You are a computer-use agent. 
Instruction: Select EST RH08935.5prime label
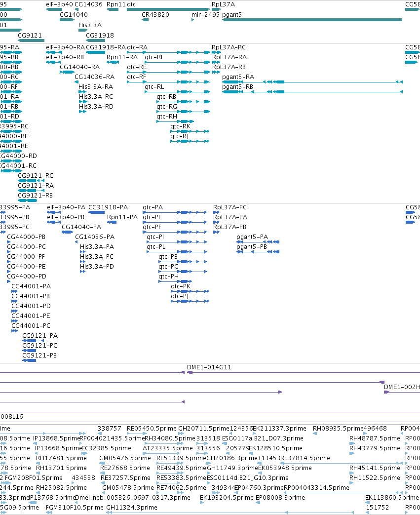[x=338, y=429]
